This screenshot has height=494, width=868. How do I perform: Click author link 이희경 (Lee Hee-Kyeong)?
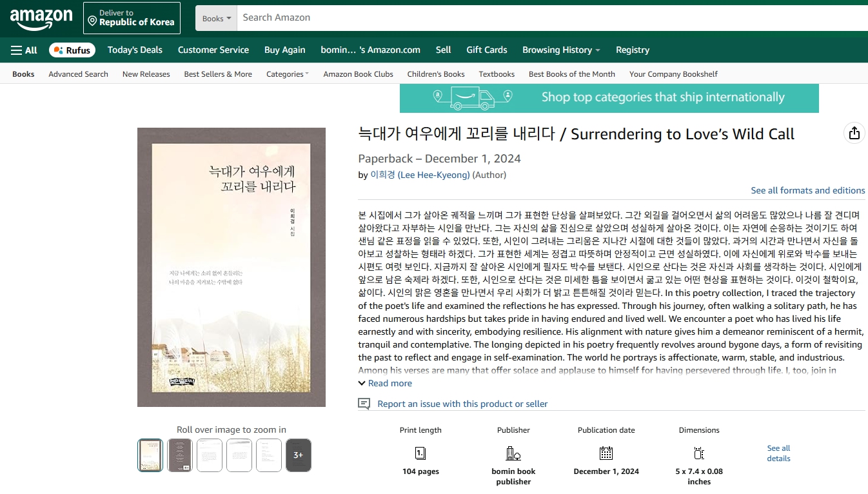[x=420, y=175]
